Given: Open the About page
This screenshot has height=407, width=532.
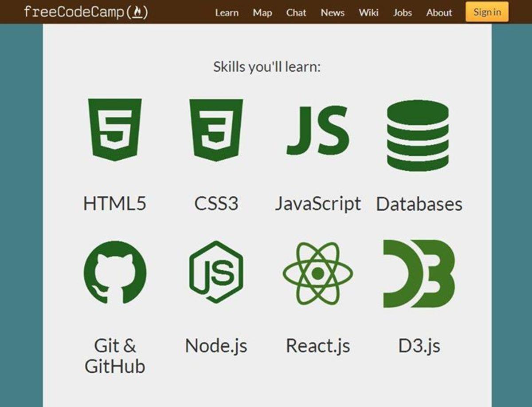Looking at the screenshot, I should (x=439, y=12).
